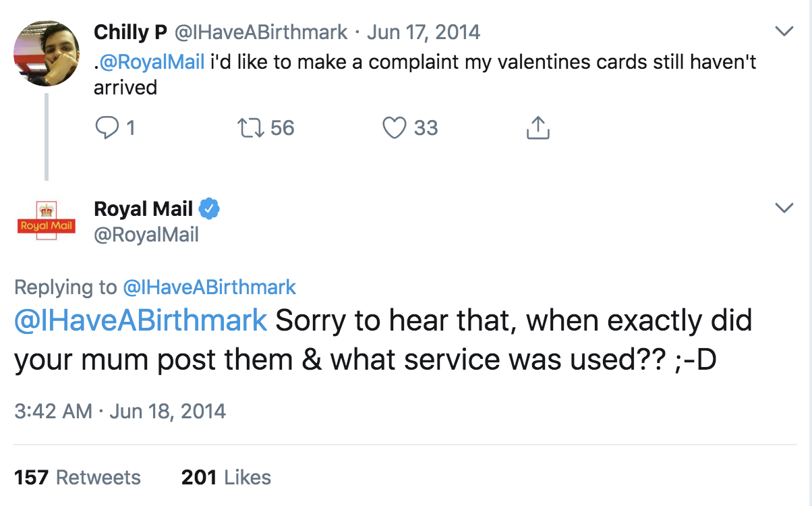Viewport: 812px width, 506px height.
Task: Retweet Chilly P's valentines cards tweet
Action: tap(250, 128)
